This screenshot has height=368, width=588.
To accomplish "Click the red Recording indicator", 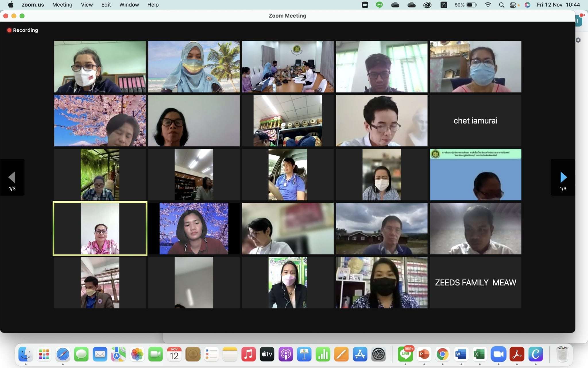I will 23,30.
